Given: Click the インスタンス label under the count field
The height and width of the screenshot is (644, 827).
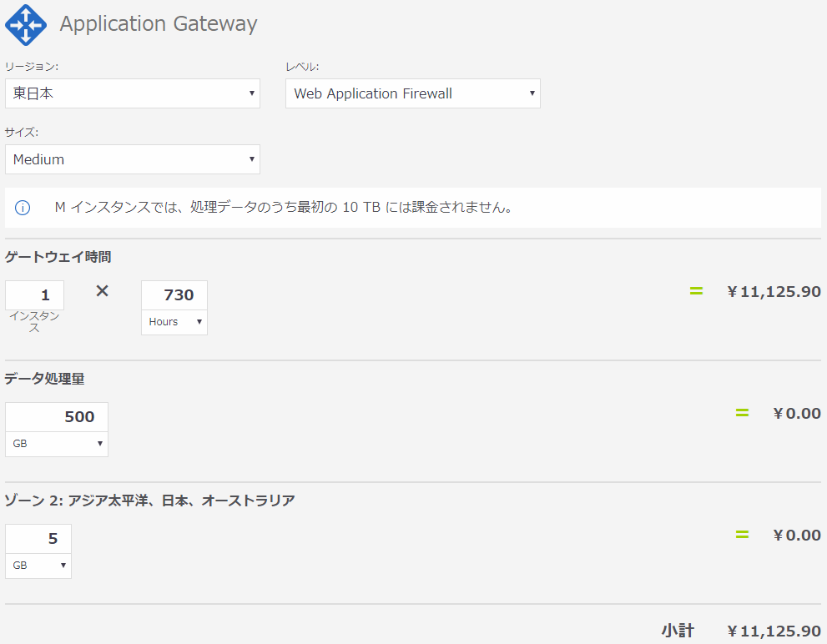Looking at the screenshot, I should tap(34, 322).
